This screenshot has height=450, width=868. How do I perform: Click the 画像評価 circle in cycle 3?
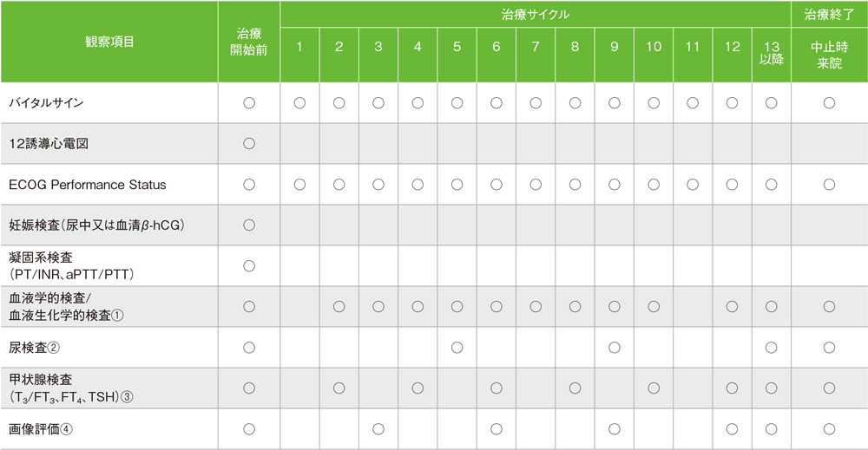point(378,428)
